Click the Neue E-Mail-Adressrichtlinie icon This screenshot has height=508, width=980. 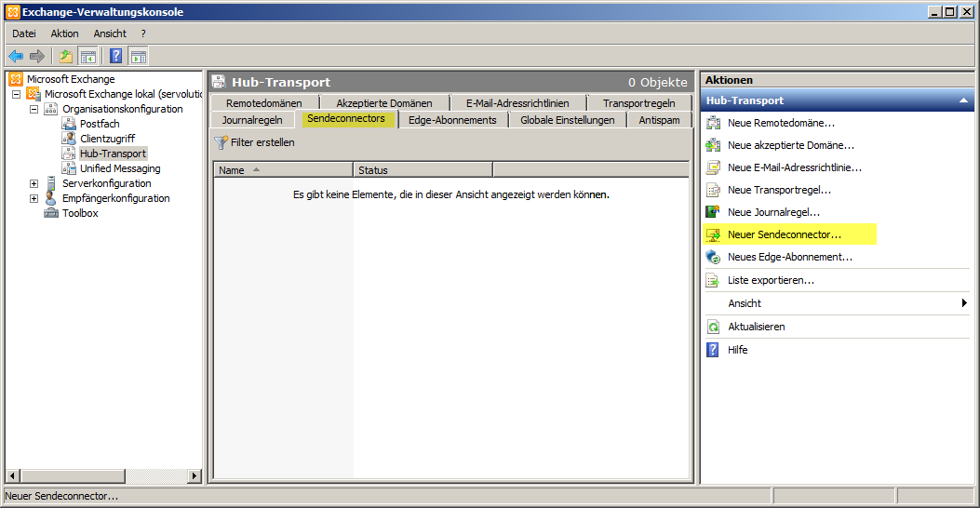pos(713,167)
